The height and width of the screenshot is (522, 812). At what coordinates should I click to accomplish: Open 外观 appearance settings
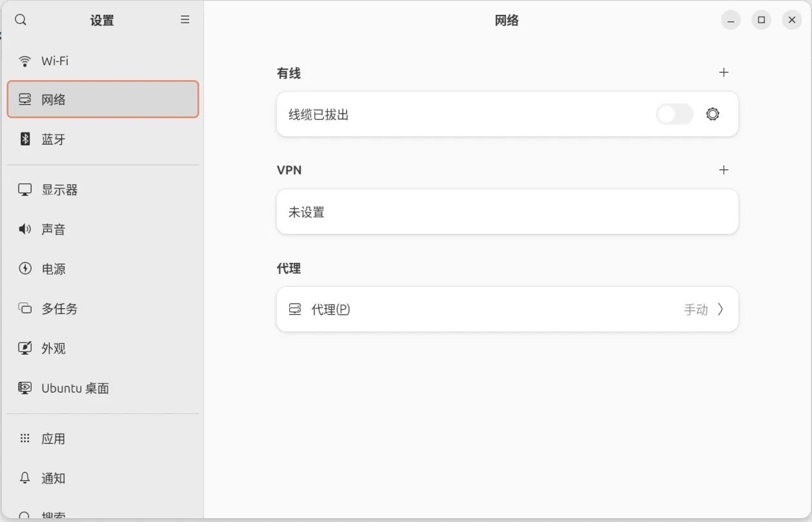coord(54,348)
